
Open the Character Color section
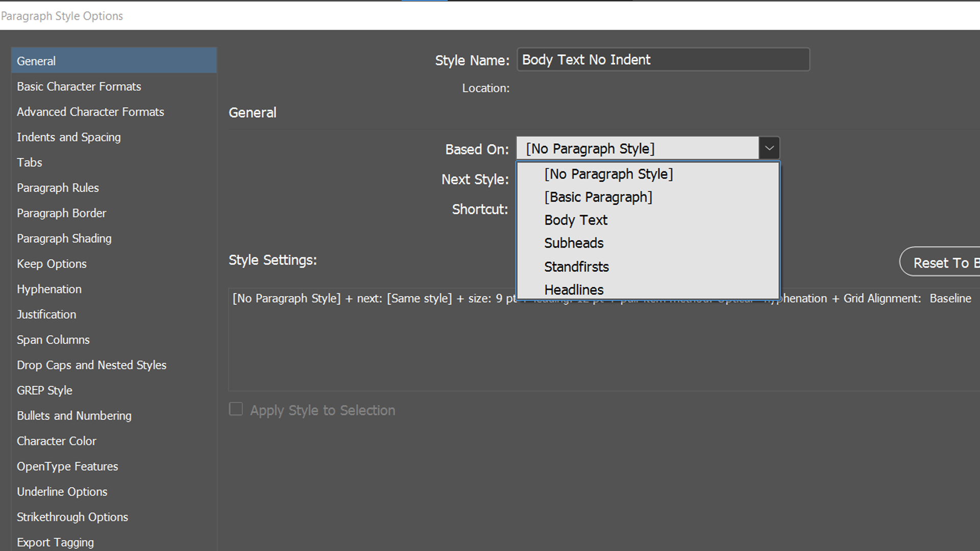coord(56,441)
